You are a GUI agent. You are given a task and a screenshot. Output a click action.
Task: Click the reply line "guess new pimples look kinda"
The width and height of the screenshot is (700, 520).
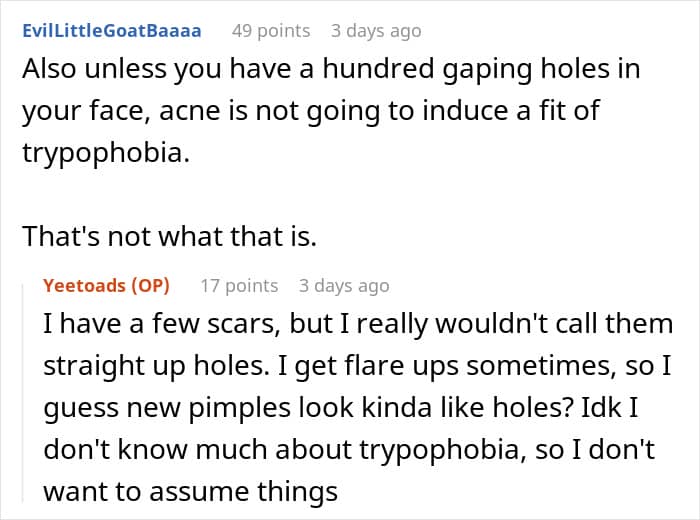pos(341,408)
